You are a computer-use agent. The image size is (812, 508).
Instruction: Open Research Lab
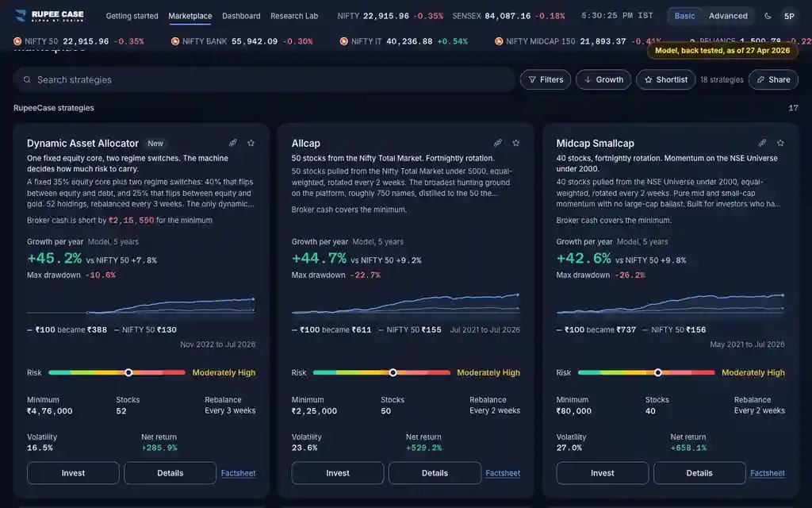click(294, 16)
